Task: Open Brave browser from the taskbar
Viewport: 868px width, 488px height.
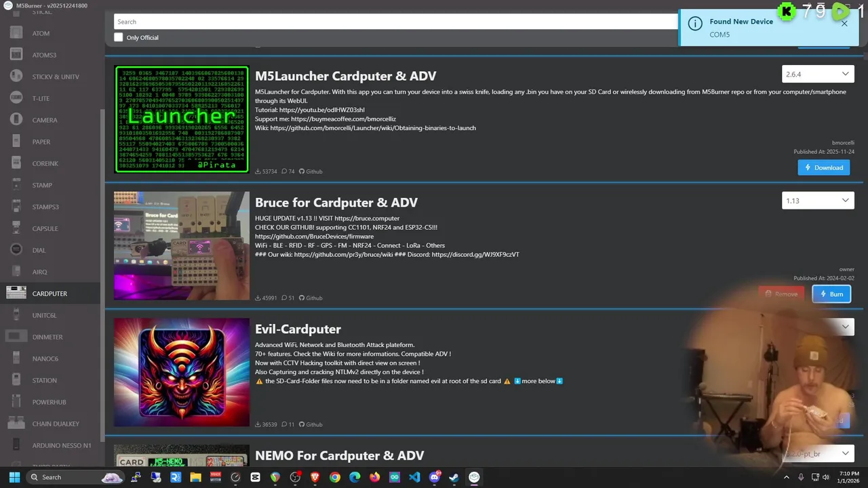Action: [x=315, y=477]
